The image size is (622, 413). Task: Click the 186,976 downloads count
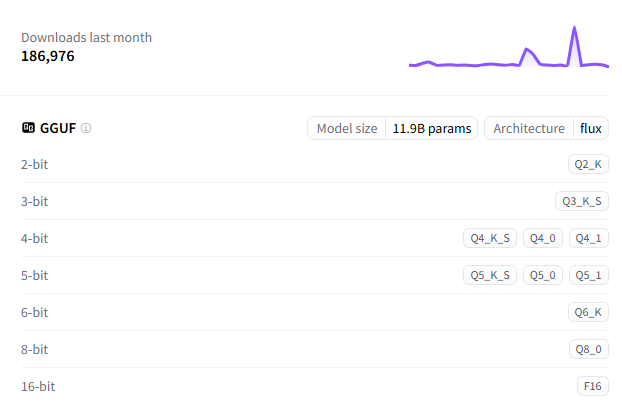coord(48,56)
